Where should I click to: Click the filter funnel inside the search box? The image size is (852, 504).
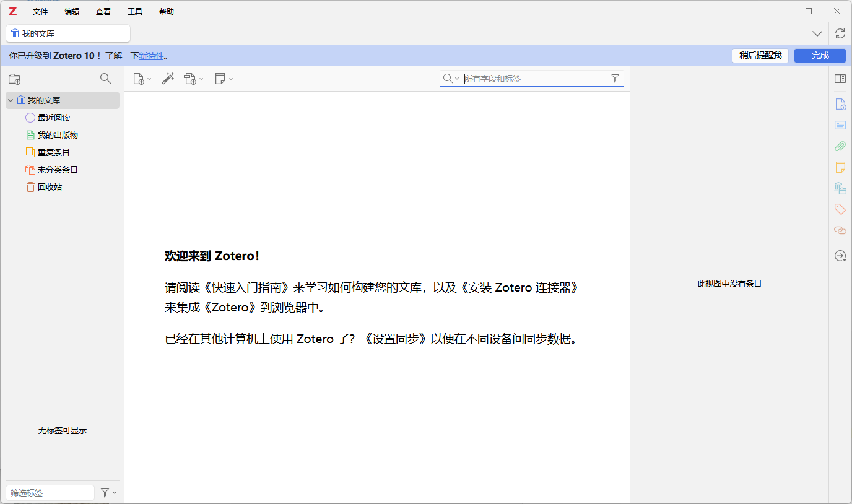click(x=615, y=79)
